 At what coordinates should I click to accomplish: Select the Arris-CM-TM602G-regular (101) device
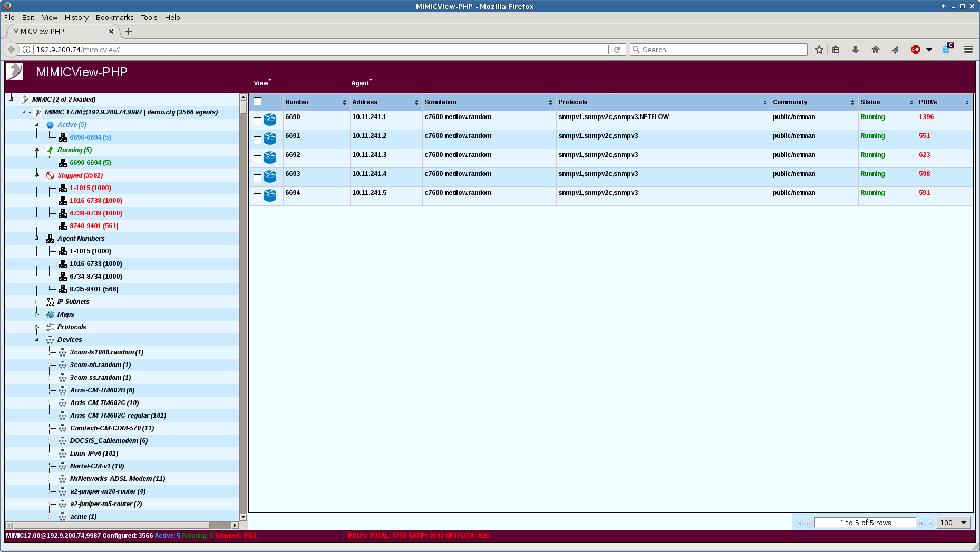118,416
